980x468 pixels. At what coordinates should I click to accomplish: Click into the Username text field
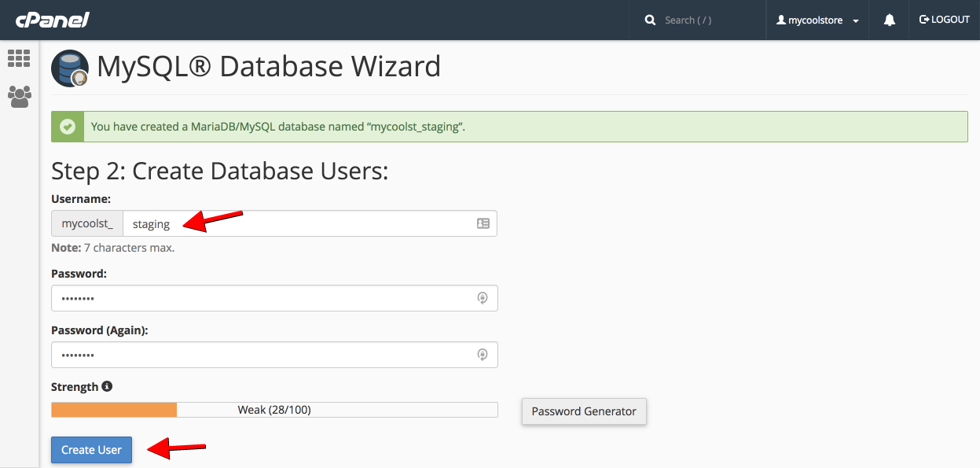pyautogui.click(x=299, y=224)
